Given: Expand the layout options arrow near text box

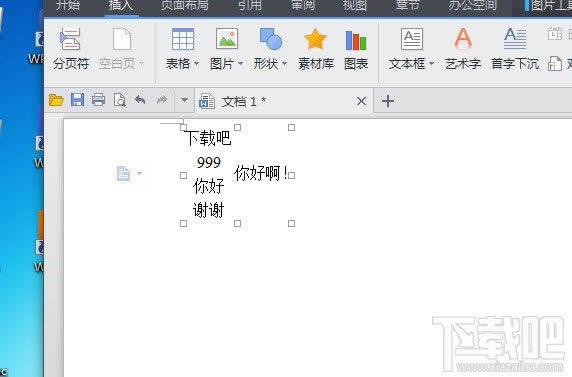Looking at the screenshot, I should coord(139,173).
